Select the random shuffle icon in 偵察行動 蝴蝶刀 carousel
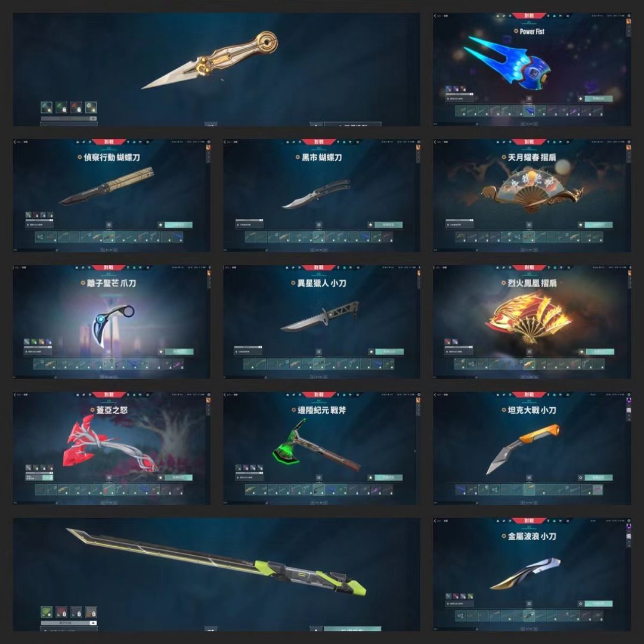The image size is (644, 644). coord(41,237)
